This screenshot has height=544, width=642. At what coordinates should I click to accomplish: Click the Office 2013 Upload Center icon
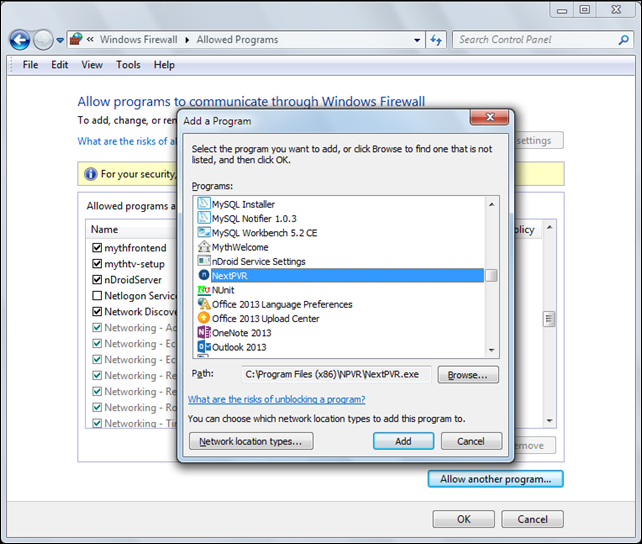click(x=204, y=318)
